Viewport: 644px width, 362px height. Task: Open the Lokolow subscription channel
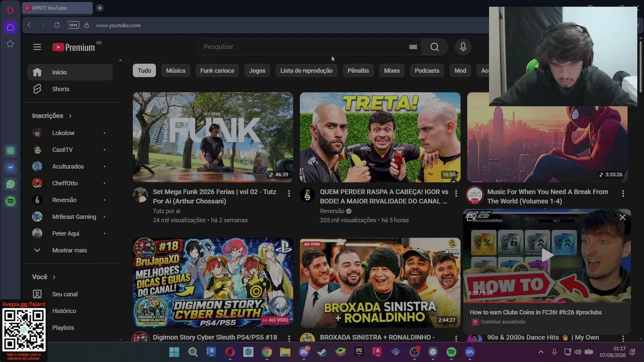(x=70, y=133)
